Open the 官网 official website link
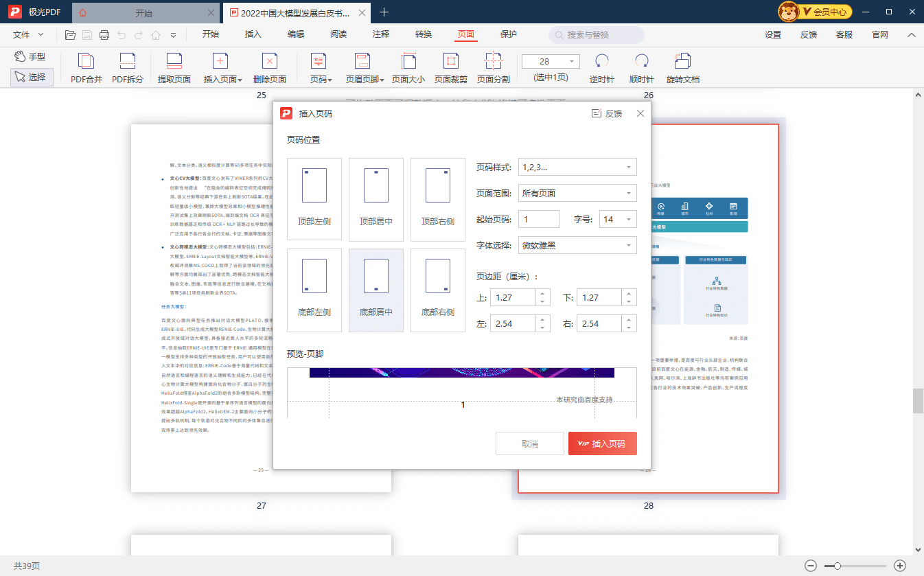This screenshot has height=576, width=924. (x=880, y=34)
